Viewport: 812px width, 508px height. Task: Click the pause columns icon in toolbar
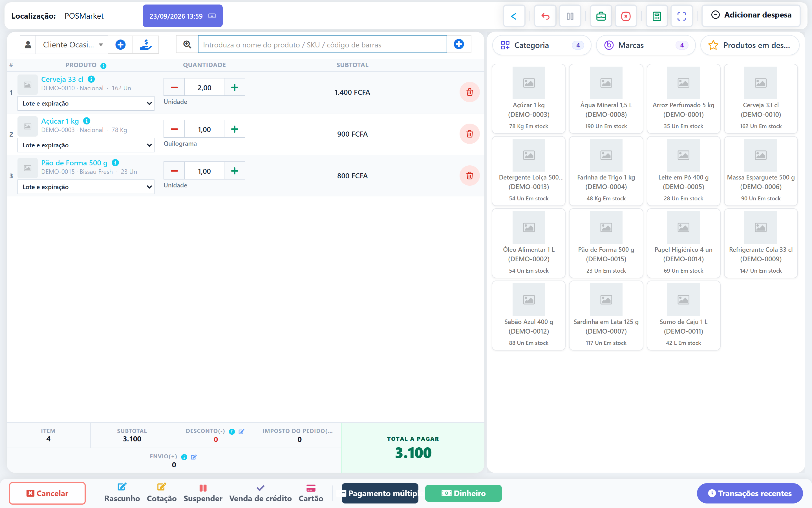(x=570, y=16)
